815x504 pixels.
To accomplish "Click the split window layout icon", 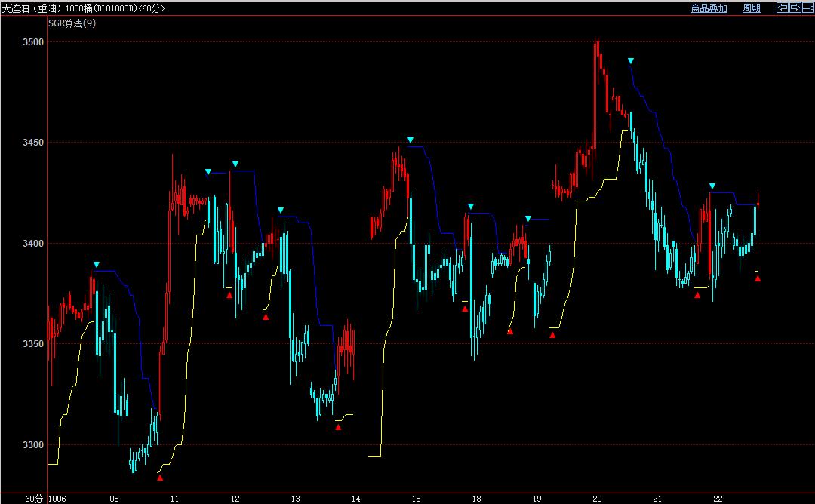I will tap(806, 8).
